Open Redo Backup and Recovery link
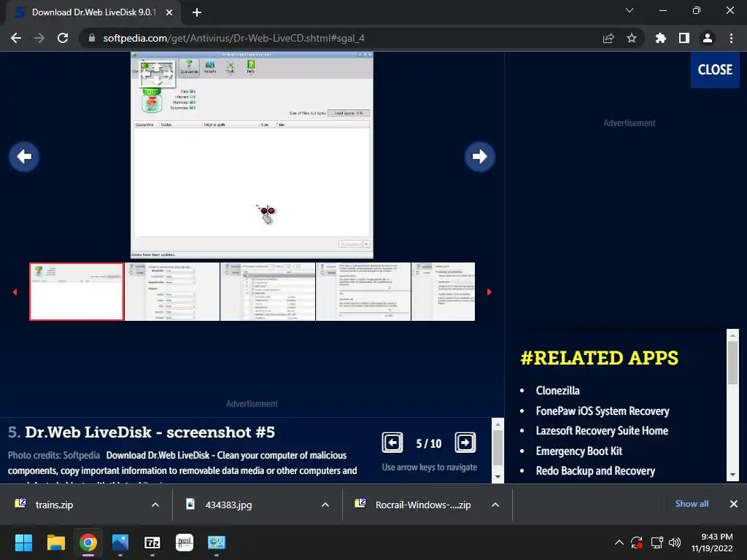 pos(595,471)
